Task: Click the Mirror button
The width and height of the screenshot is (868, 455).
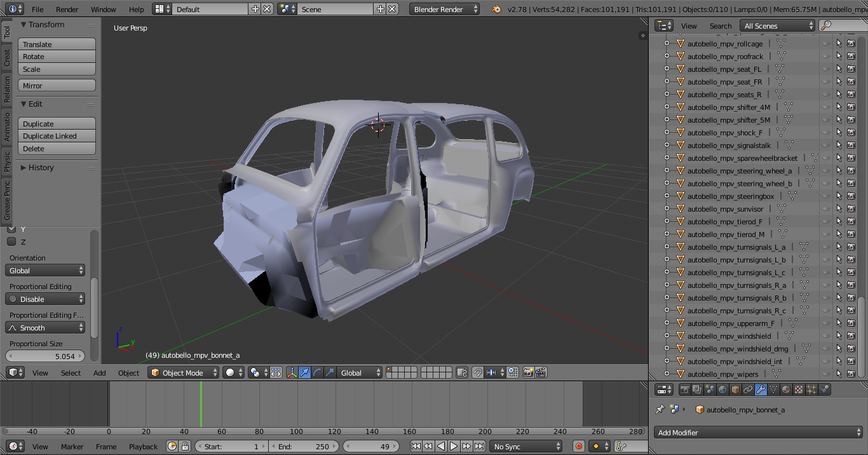Action: pos(57,86)
